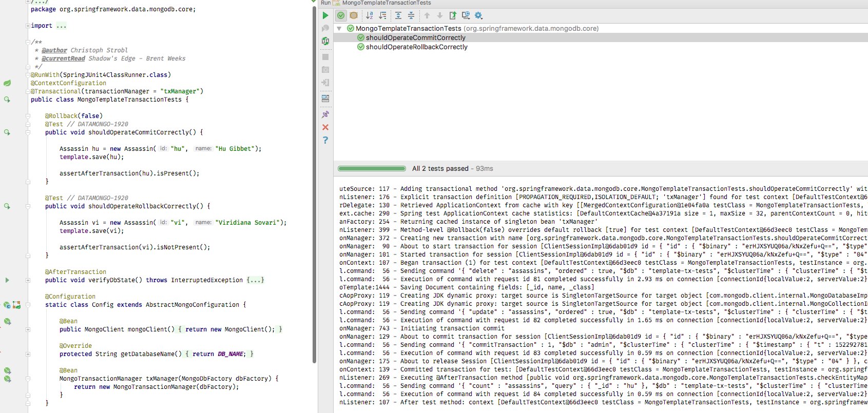Pin the run tab
This screenshot has width=868, height=413.
[x=325, y=114]
